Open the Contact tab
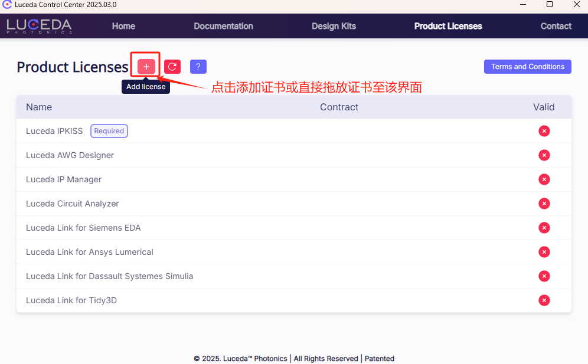Viewport: 588px width, 364px height. click(556, 26)
